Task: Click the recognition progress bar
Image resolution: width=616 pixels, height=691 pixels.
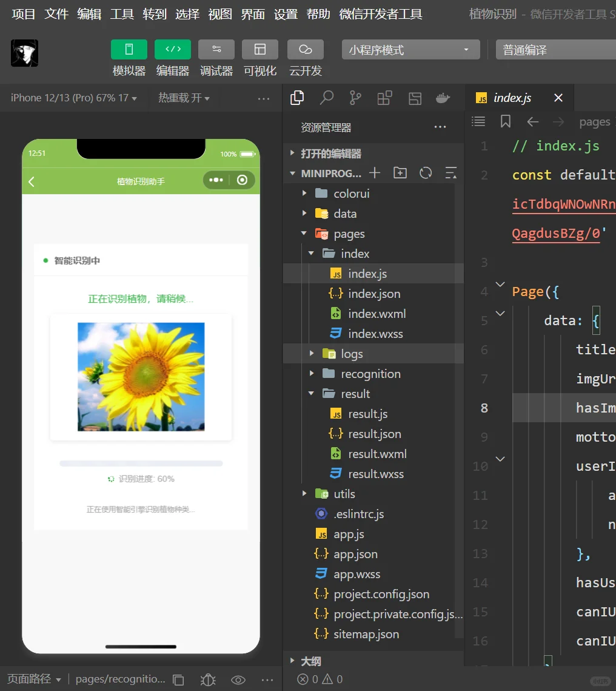Action: click(141, 463)
